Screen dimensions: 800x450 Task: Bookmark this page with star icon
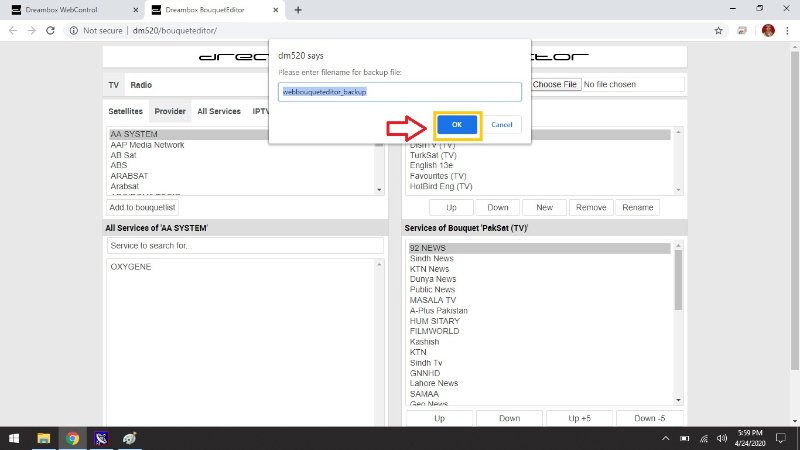point(718,31)
